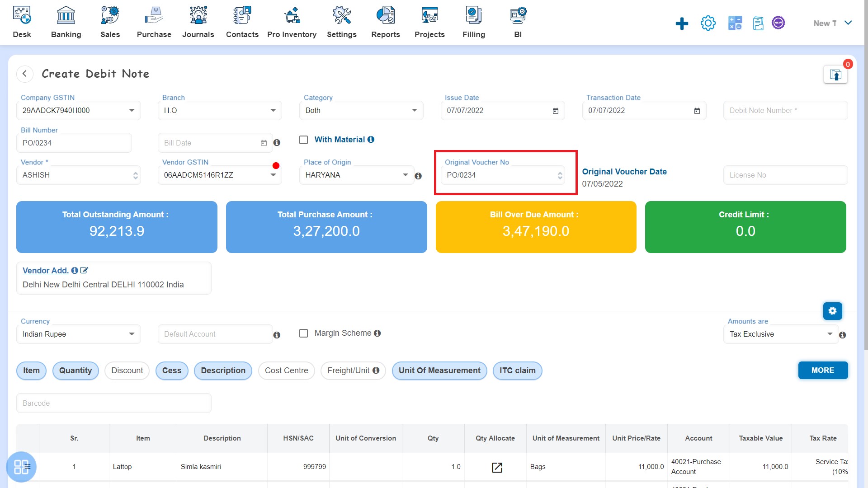Enable the Margin Scheme checkbox
This screenshot has width=868, height=488.
[303, 333]
